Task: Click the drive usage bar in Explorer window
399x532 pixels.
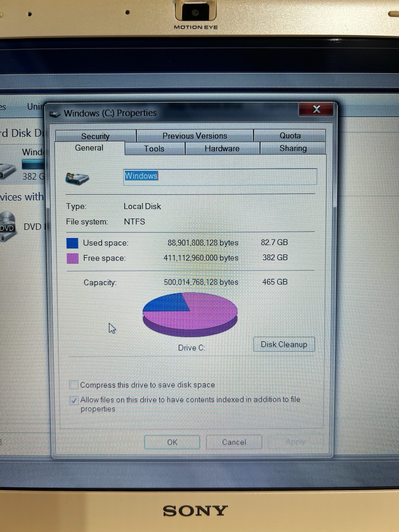Action: [33, 164]
